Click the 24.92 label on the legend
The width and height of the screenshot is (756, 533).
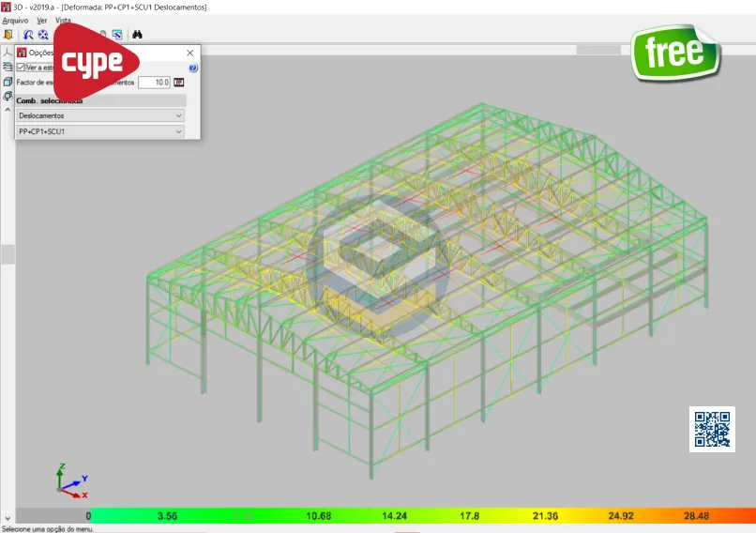[x=621, y=516]
